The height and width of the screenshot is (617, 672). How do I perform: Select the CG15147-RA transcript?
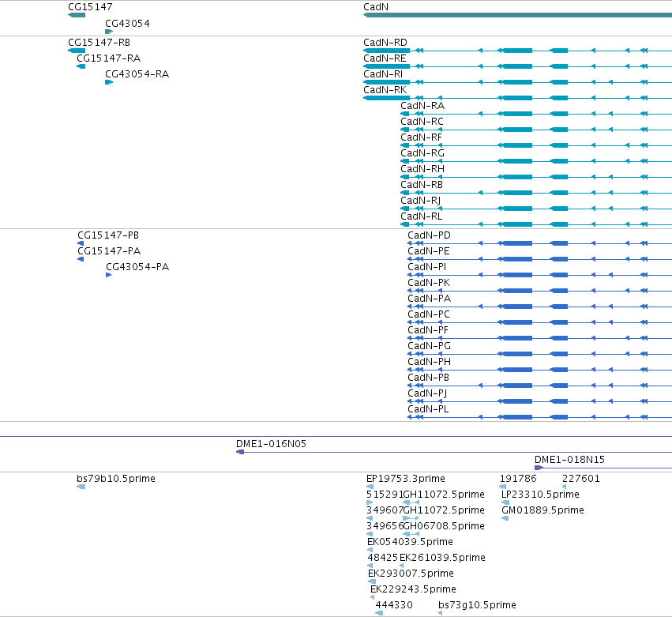[x=81, y=66]
